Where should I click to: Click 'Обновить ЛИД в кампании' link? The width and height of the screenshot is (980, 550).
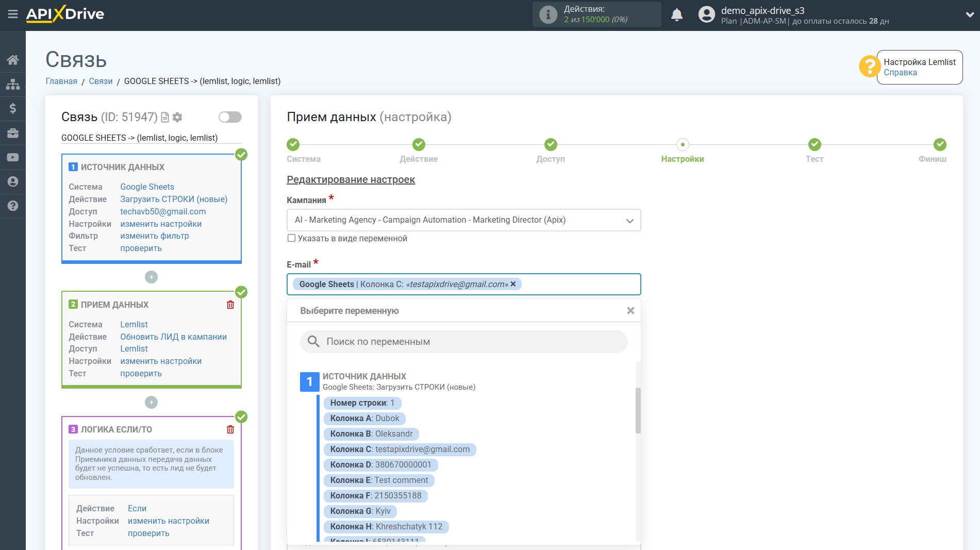pos(173,337)
